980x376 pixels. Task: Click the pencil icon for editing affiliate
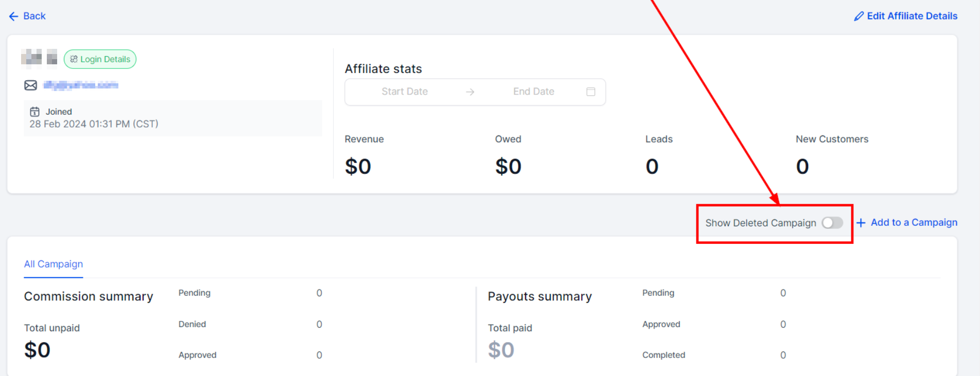point(859,16)
